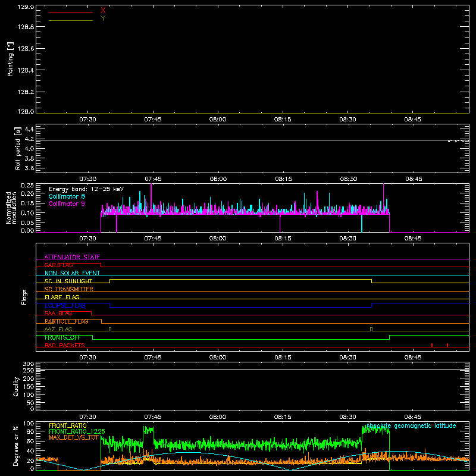Image resolution: width=476 pixels, height=476 pixels.
Task: Click the Normalized modulation axis title
Action: point(11,208)
